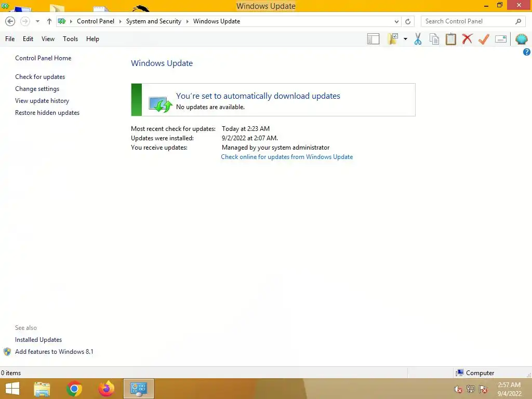532x399 pixels.
Task: Click Check online for updates from Windows Update
Action: [287, 157]
